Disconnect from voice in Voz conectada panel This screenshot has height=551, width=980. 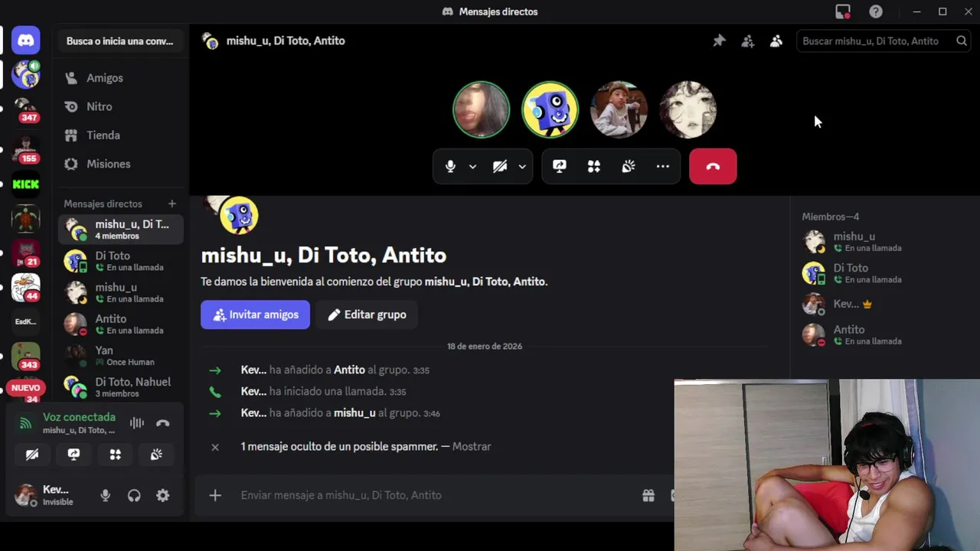[162, 423]
